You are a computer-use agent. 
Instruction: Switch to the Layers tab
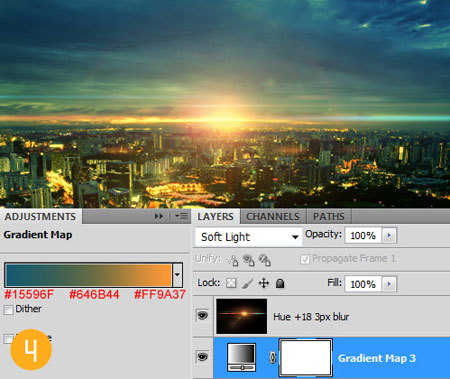click(215, 217)
